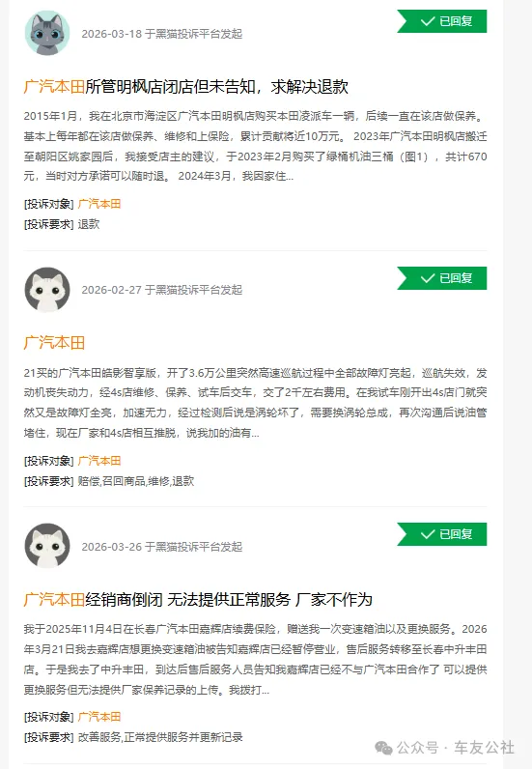
Task: Open the summary about 长春嘉辉店 insurance renewal
Action: [255, 659]
